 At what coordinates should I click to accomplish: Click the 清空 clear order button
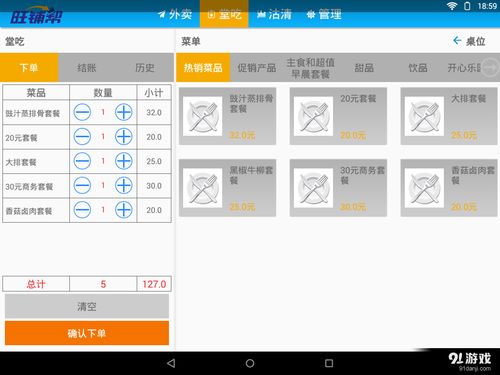click(87, 306)
